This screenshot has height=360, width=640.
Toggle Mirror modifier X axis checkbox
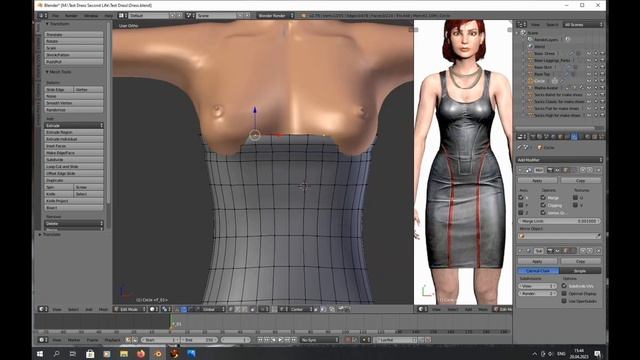521,198
